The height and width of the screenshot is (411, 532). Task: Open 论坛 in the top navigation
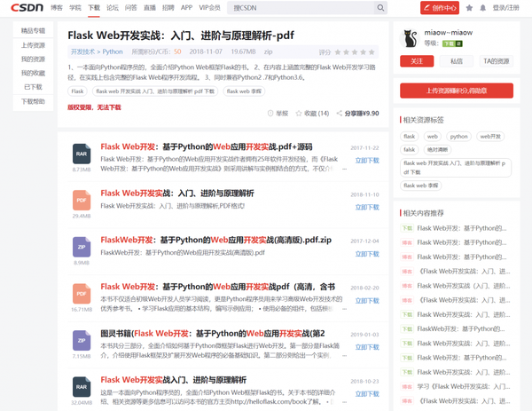click(x=113, y=7)
